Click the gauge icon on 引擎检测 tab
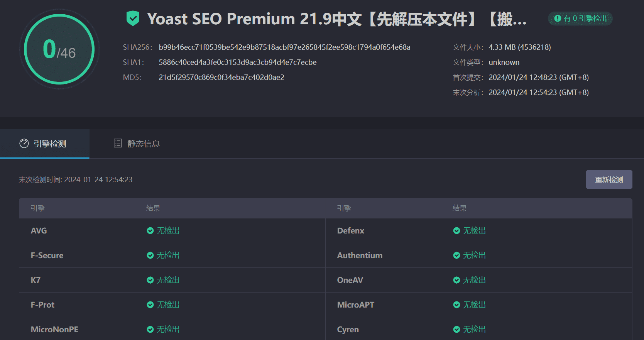Image resolution: width=644 pixels, height=340 pixels. coord(24,144)
